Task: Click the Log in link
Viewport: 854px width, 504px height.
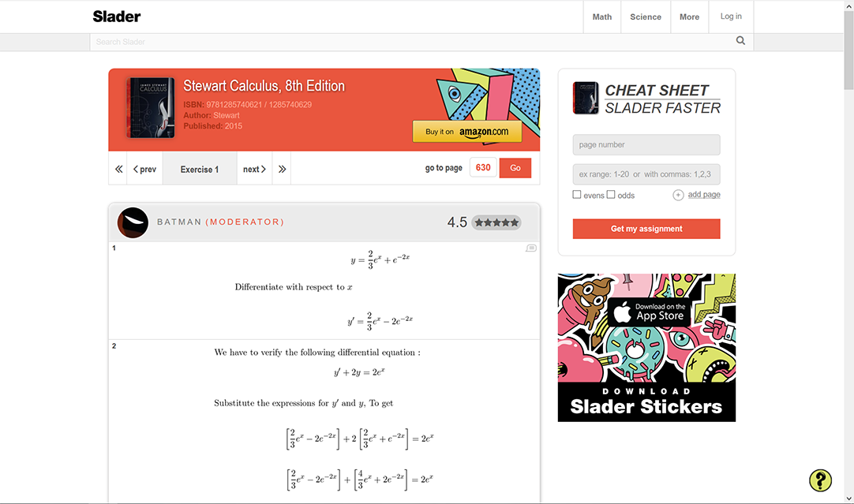Action: 731,17
